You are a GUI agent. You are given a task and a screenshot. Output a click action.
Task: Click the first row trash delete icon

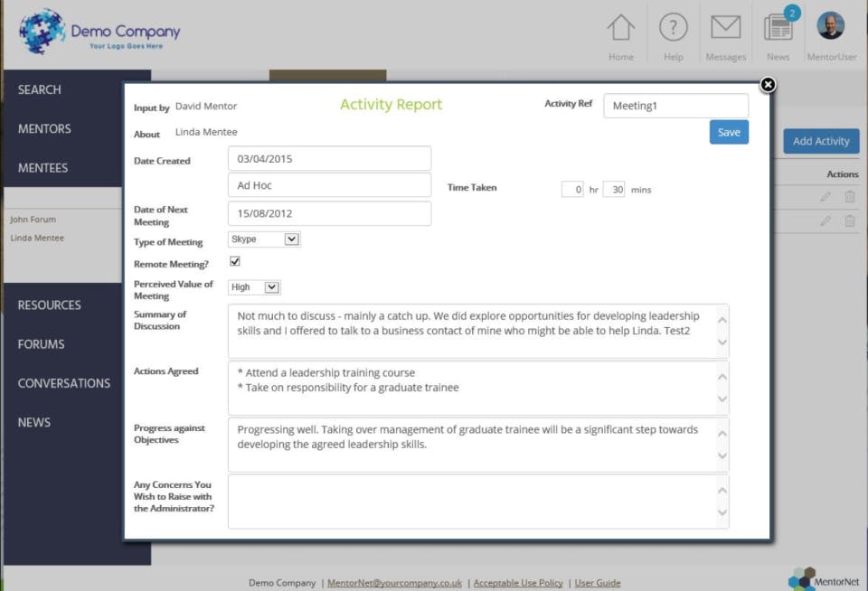pyautogui.click(x=850, y=196)
